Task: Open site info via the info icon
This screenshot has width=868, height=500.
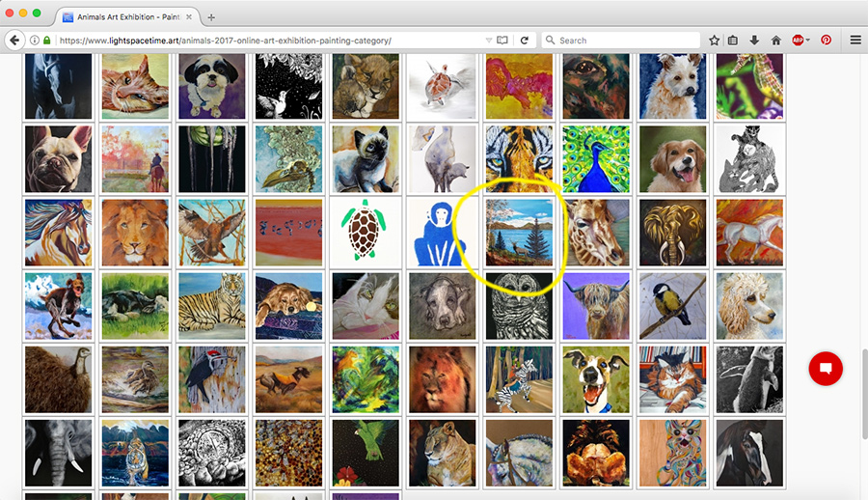Action: click(x=35, y=41)
